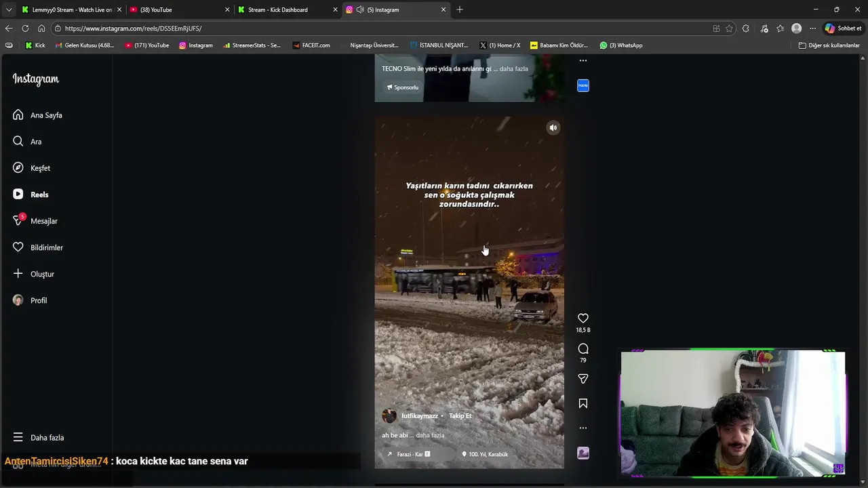868x488 pixels.
Task: Click the Sponsorlu label
Action: click(403, 87)
